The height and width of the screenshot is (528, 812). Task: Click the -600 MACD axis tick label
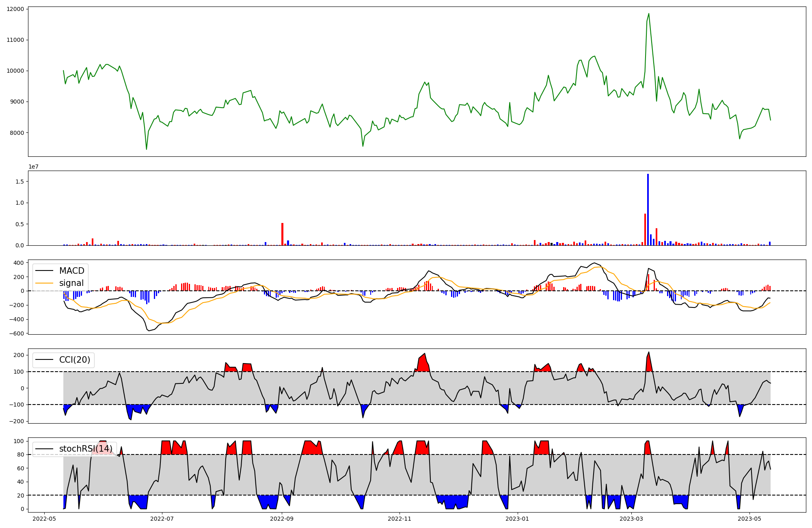[x=16, y=333]
